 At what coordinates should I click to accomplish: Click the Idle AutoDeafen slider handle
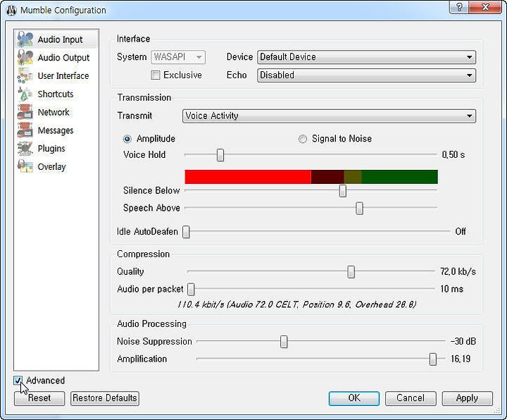coord(186,232)
